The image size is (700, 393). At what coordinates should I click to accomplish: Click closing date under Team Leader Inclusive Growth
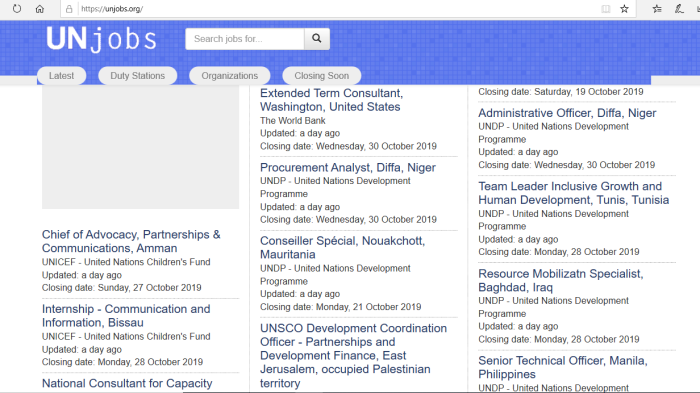(559, 252)
